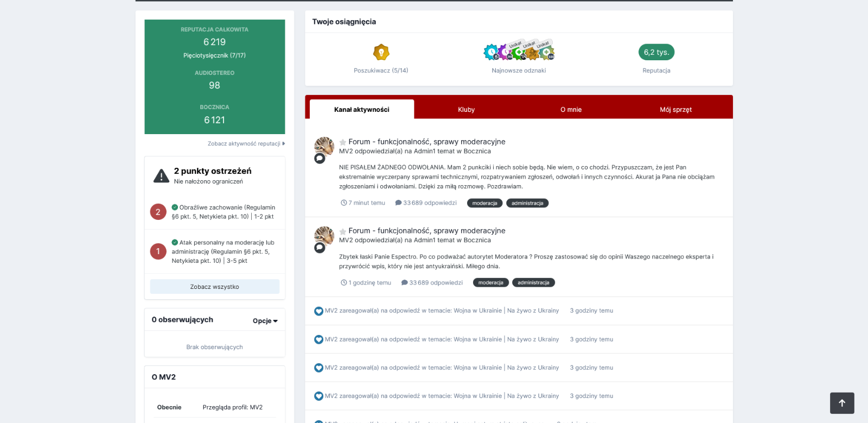The width and height of the screenshot is (868, 423).
Task: Click the Poszukiwacz (5/14) label
Action: (381, 71)
